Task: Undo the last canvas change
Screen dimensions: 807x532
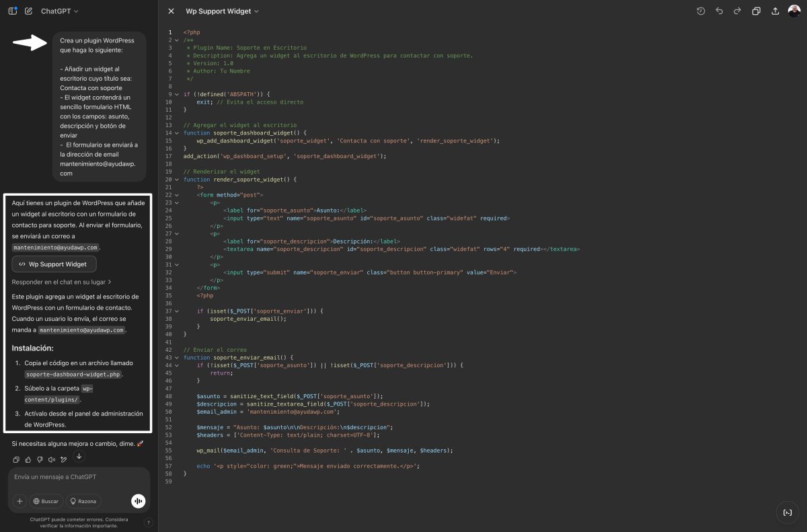Action: [x=720, y=11]
